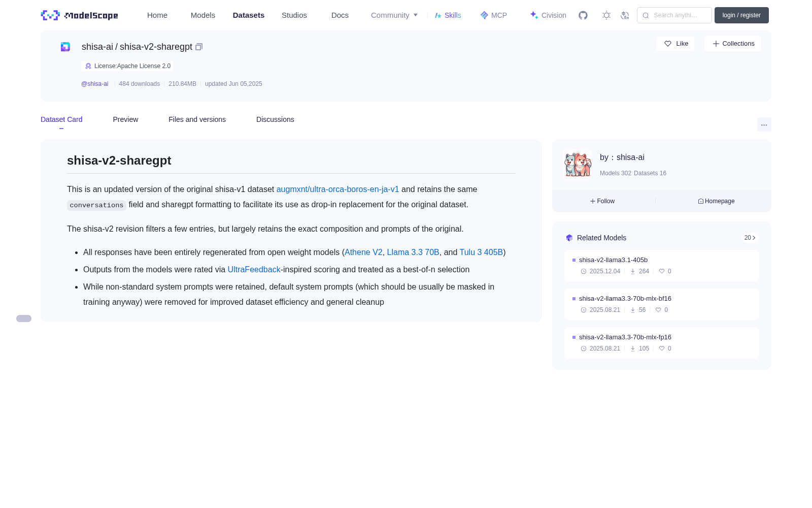Click the Skills nav link

pos(448,15)
